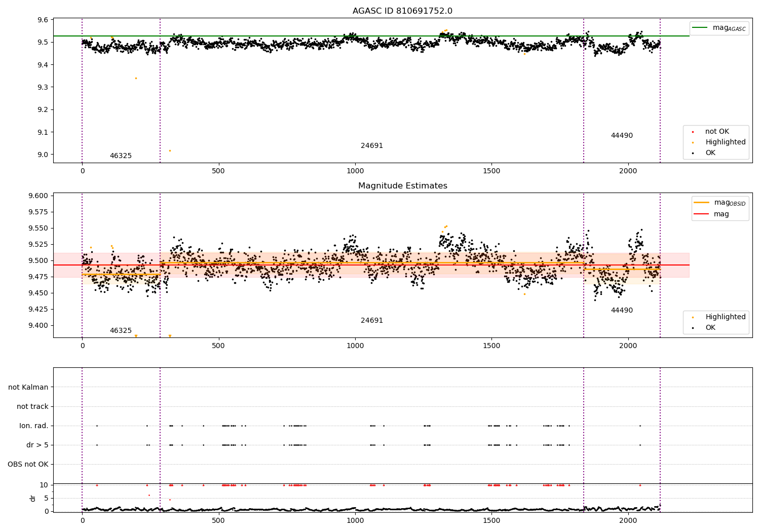Click the 9.425 tick on Magnitude Estimates y-axis
This screenshot has width=760, height=532.
click(x=38, y=310)
